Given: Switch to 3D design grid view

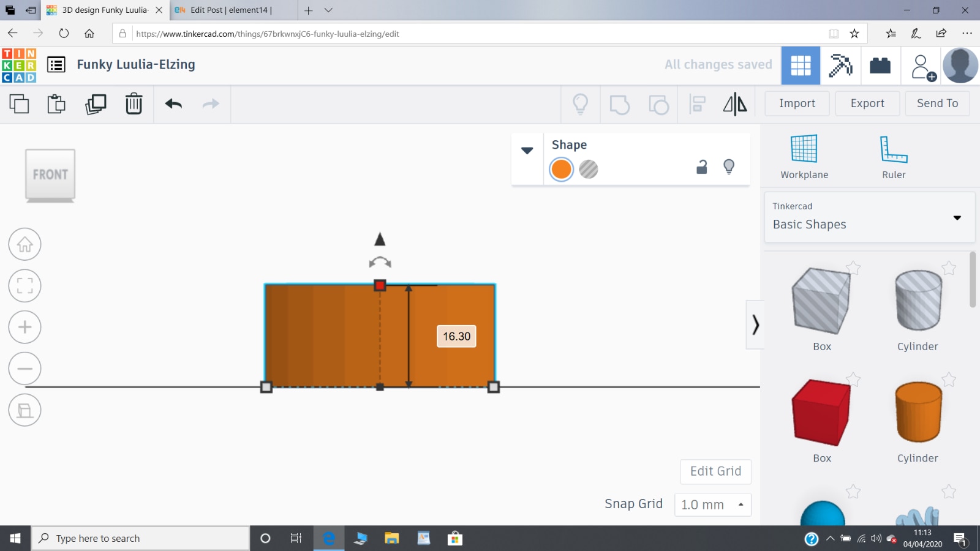Looking at the screenshot, I should point(801,66).
